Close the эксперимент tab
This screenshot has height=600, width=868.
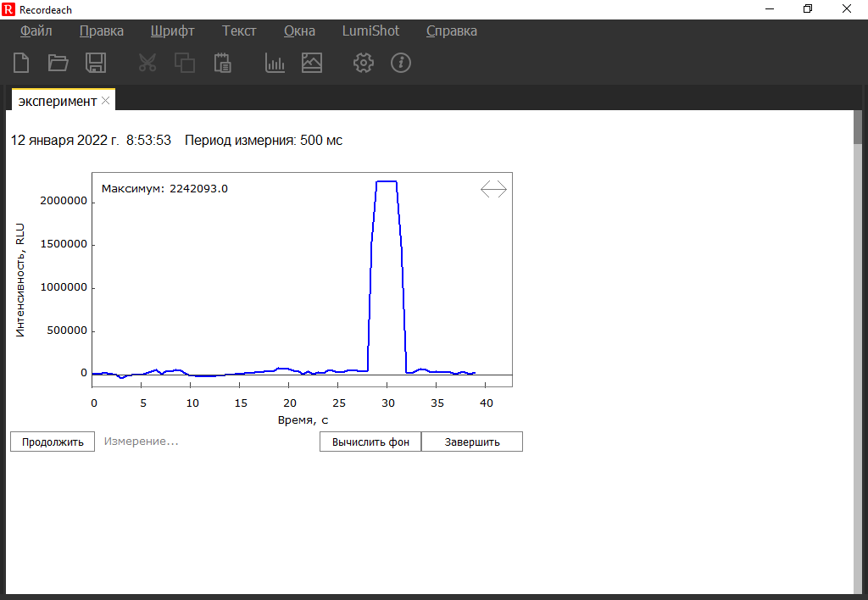pyautogui.click(x=106, y=101)
